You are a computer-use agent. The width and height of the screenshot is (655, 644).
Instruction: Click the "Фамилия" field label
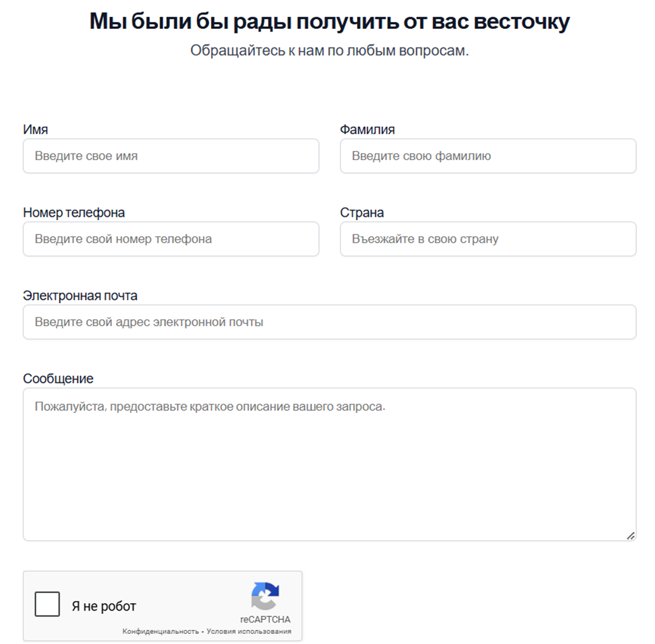(367, 129)
